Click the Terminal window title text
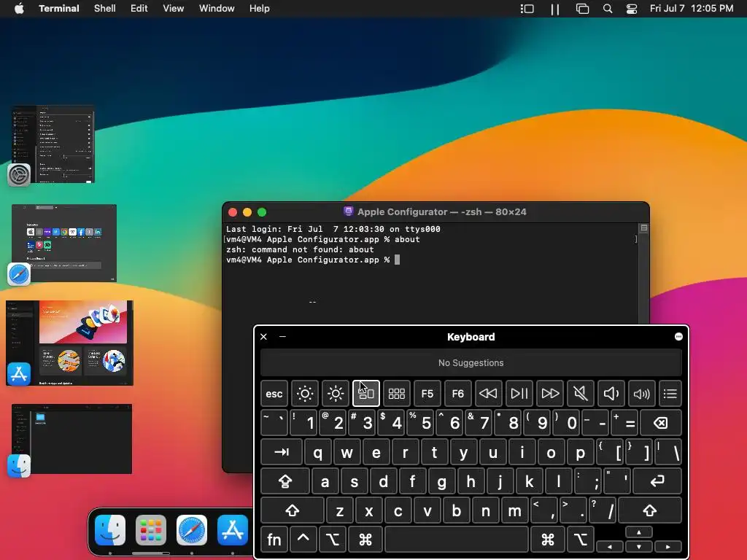Image resolution: width=747 pixels, height=560 pixels. click(x=441, y=212)
